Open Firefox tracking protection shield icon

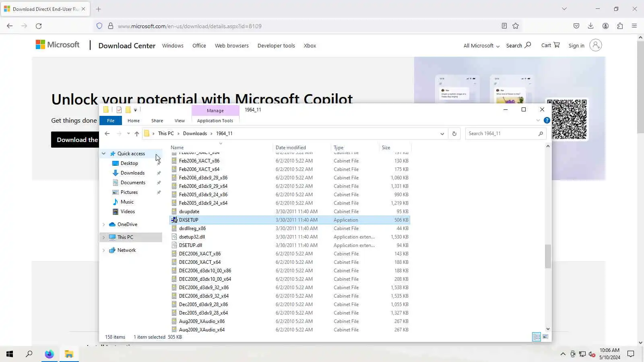click(x=99, y=26)
